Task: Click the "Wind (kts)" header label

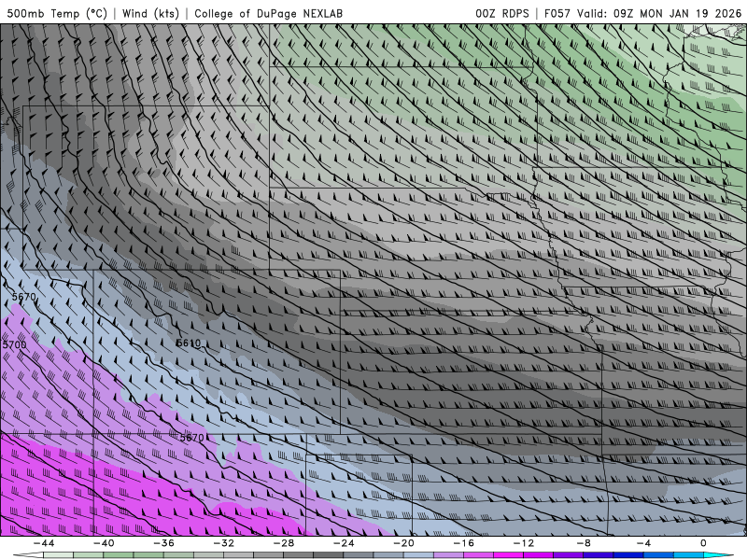Action: [x=150, y=13]
